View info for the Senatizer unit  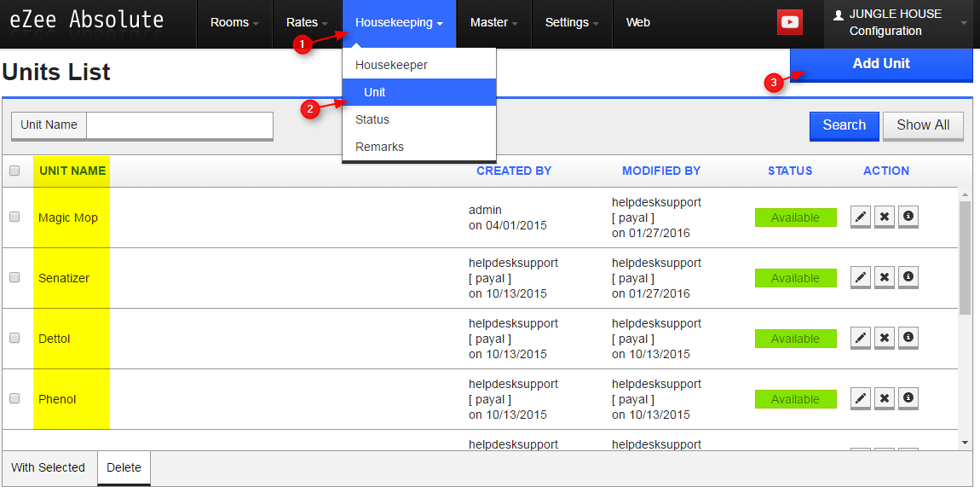coord(908,277)
